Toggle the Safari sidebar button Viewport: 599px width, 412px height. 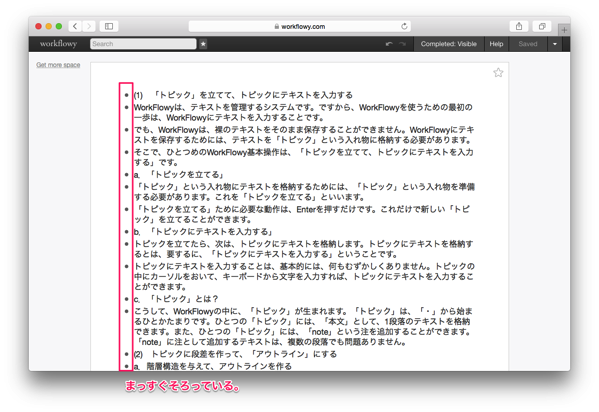tap(109, 26)
